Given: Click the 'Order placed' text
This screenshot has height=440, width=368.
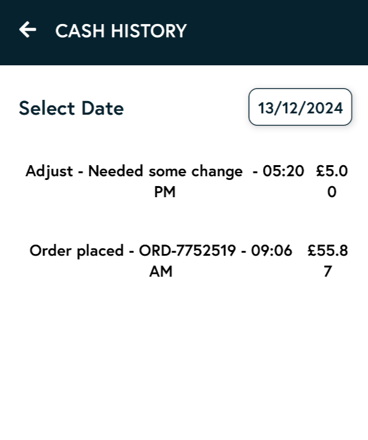Looking at the screenshot, I should (77, 251).
